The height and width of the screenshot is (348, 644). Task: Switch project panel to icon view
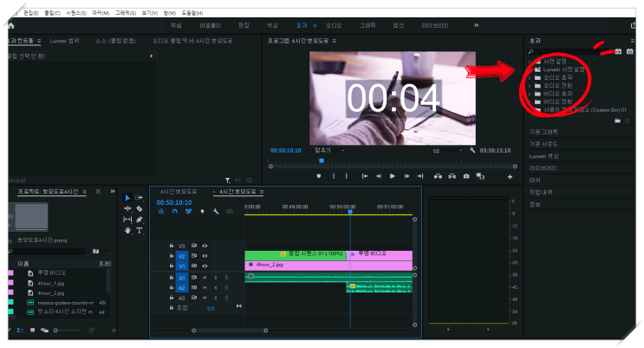tap(32, 331)
